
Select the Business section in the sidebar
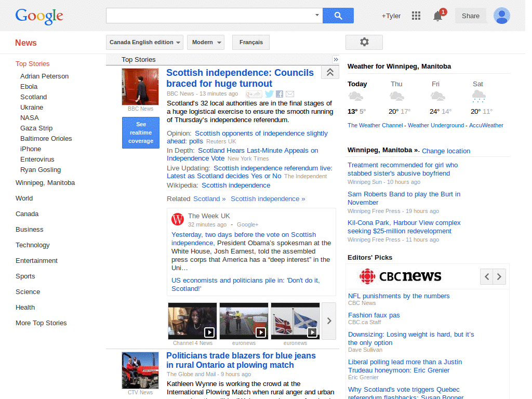pyautogui.click(x=30, y=229)
